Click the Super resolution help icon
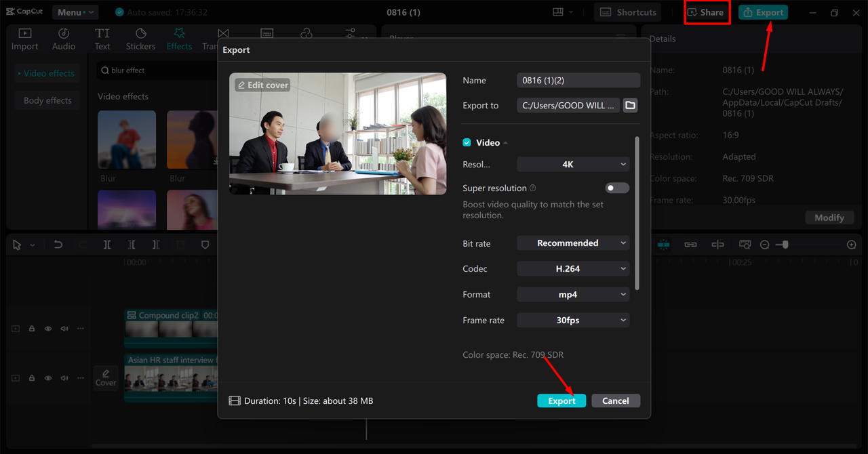 point(532,188)
